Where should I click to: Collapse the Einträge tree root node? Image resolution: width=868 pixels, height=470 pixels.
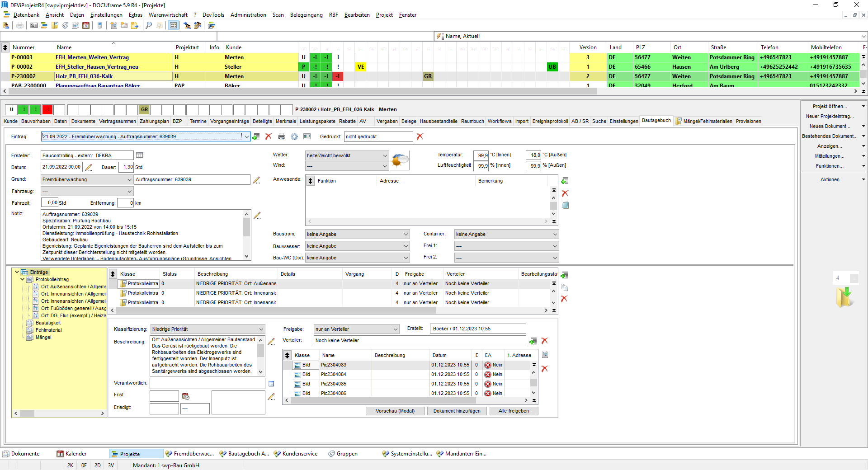coord(17,272)
